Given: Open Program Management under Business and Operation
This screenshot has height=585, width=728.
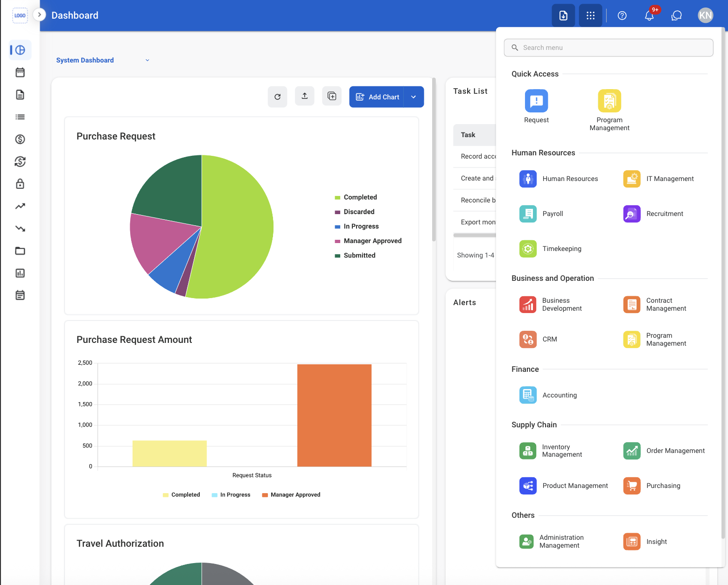Looking at the screenshot, I should (x=655, y=339).
